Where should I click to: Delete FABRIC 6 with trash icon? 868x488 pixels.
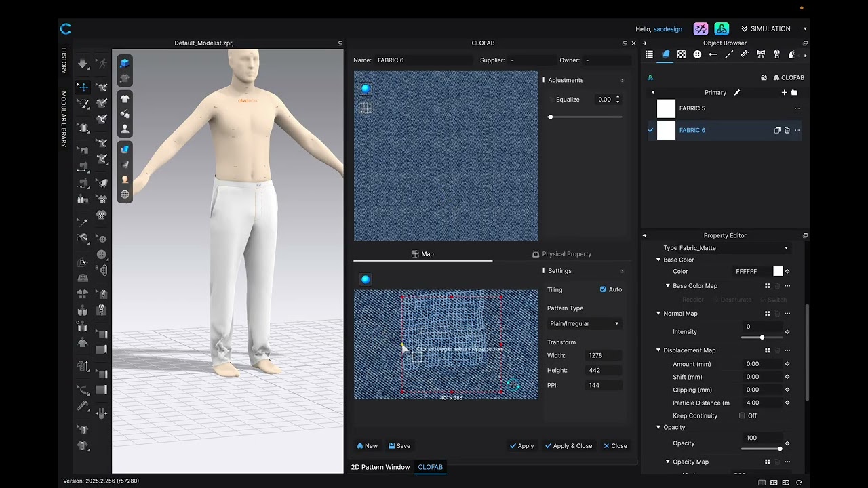[x=787, y=130]
